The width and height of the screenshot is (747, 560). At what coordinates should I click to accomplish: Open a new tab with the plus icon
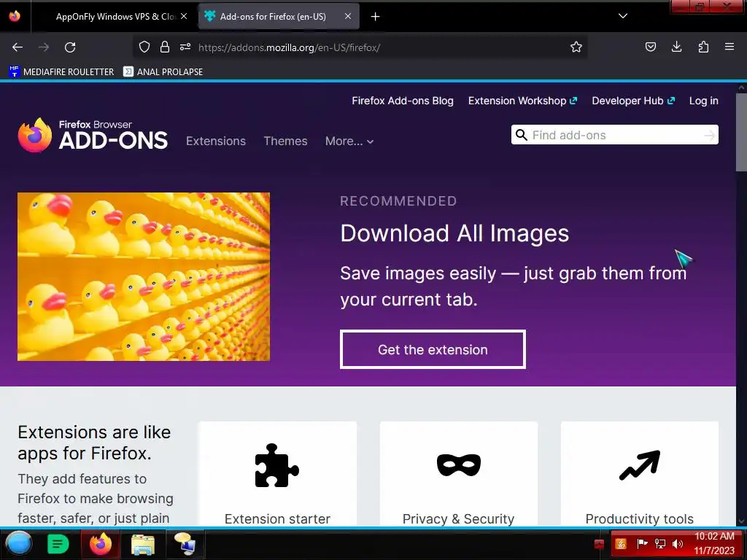click(x=376, y=17)
